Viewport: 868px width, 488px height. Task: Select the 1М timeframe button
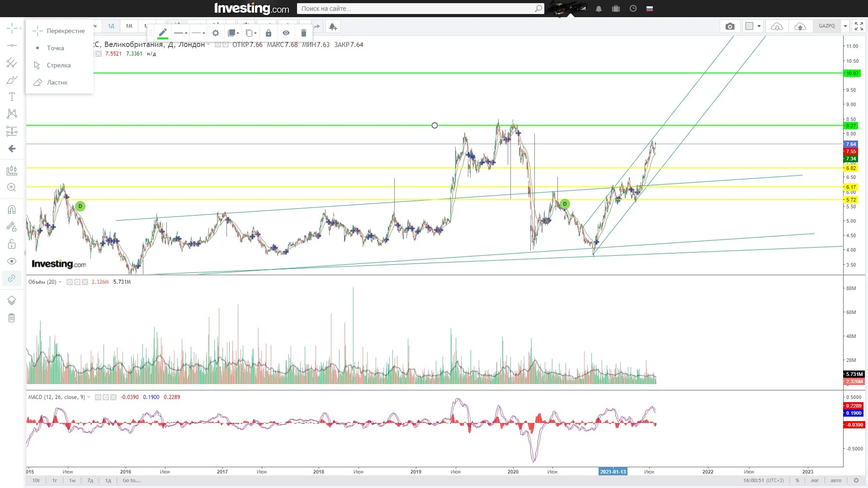click(129, 26)
